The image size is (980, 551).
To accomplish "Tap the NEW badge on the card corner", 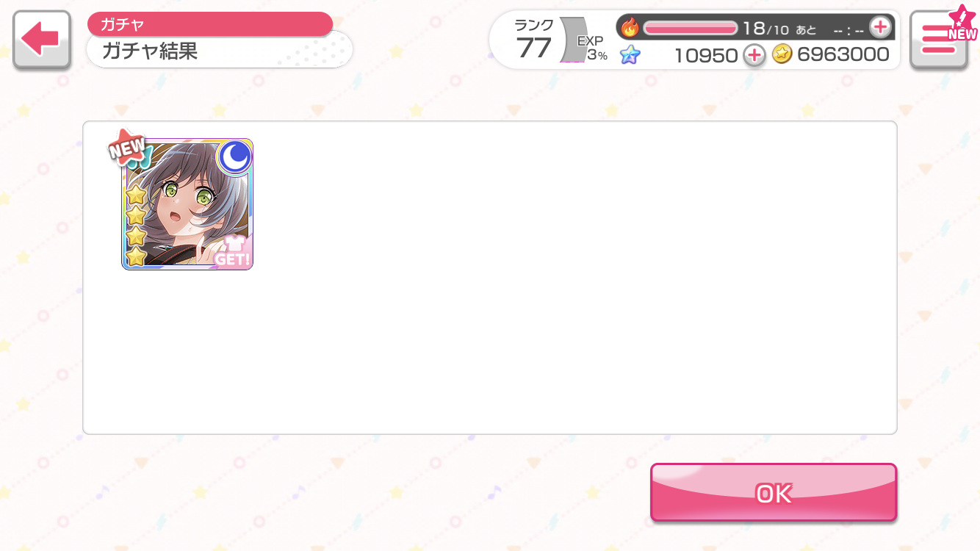I will coord(126,145).
